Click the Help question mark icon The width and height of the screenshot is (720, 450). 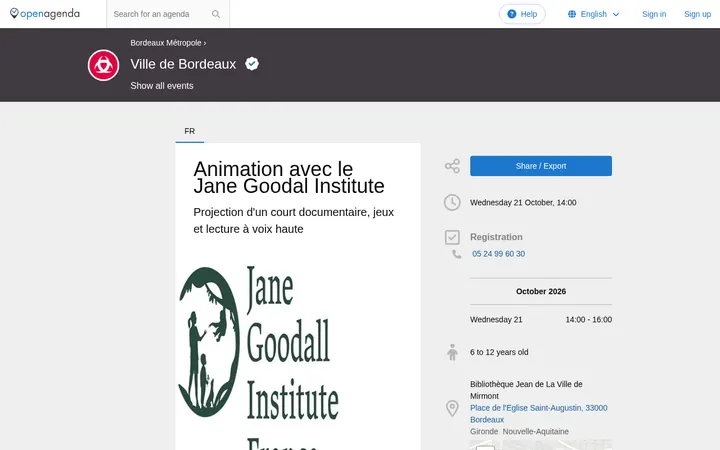(x=512, y=14)
